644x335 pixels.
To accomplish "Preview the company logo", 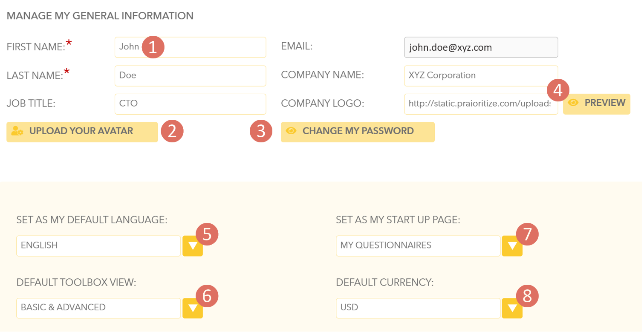I will pos(597,104).
